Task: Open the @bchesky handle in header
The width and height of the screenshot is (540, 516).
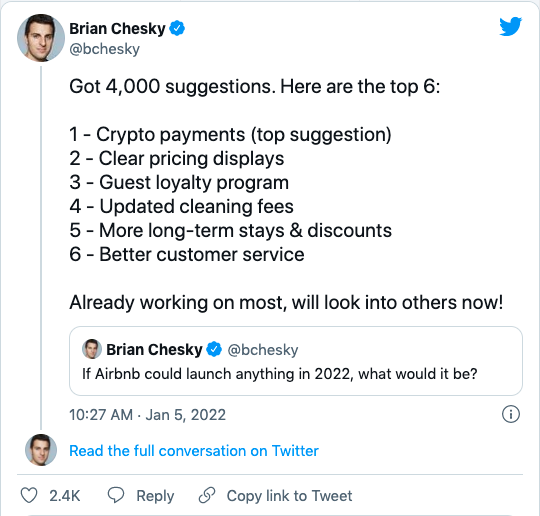Action: click(x=104, y=49)
